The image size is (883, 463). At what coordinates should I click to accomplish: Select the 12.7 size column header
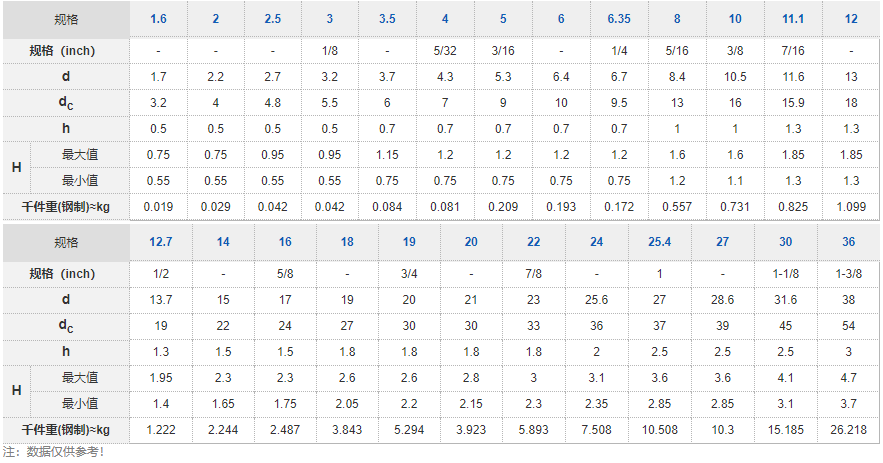(160, 242)
